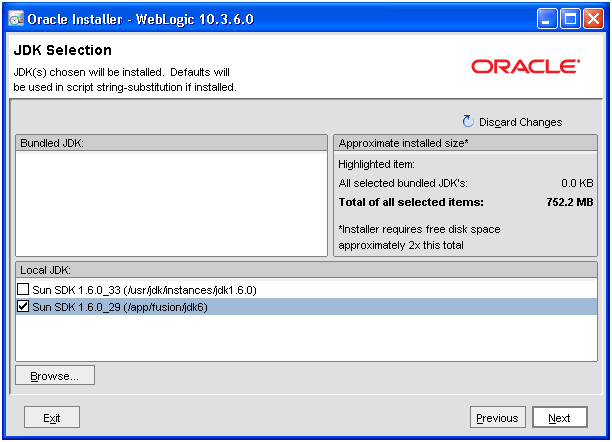Click the Highlighted item: label
The height and width of the screenshot is (442, 612).
[376, 164]
